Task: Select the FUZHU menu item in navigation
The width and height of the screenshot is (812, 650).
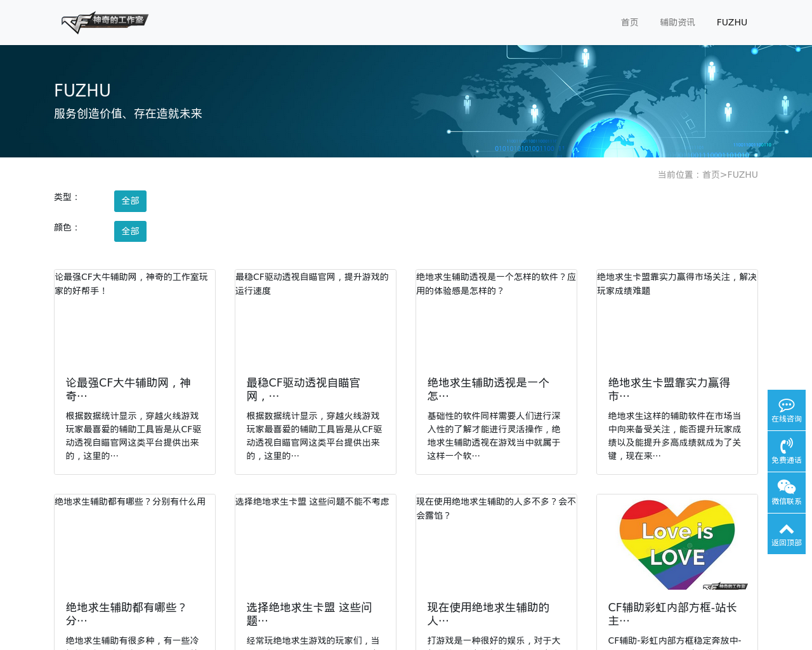Action: [x=732, y=22]
